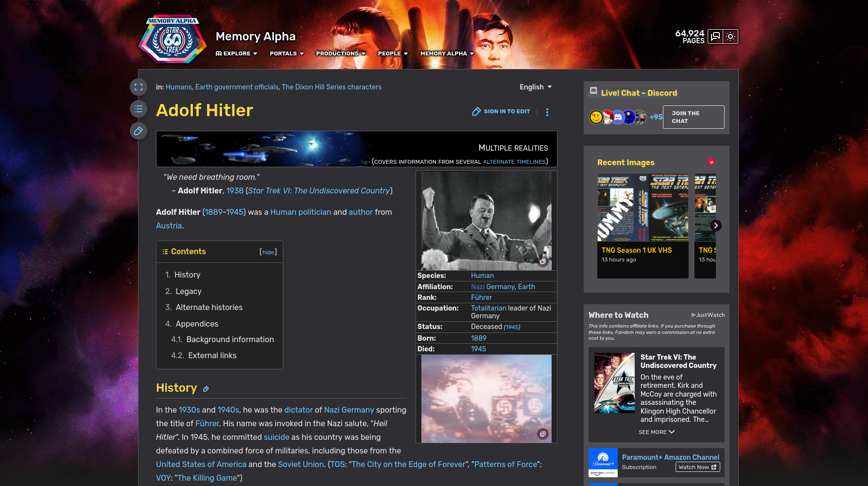Image resolution: width=868 pixels, height=486 pixels.
Task: Open the Portals dropdown menu
Action: coord(287,53)
